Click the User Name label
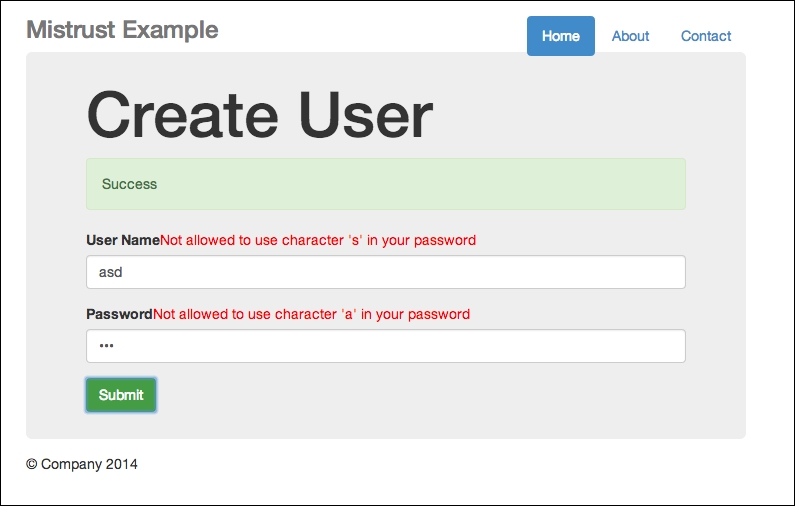795x506 pixels. click(x=123, y=240)
